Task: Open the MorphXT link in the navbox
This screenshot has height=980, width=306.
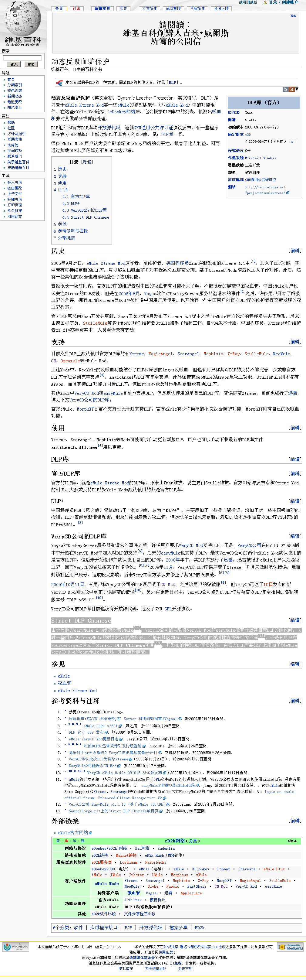Action: pos(224,880)
